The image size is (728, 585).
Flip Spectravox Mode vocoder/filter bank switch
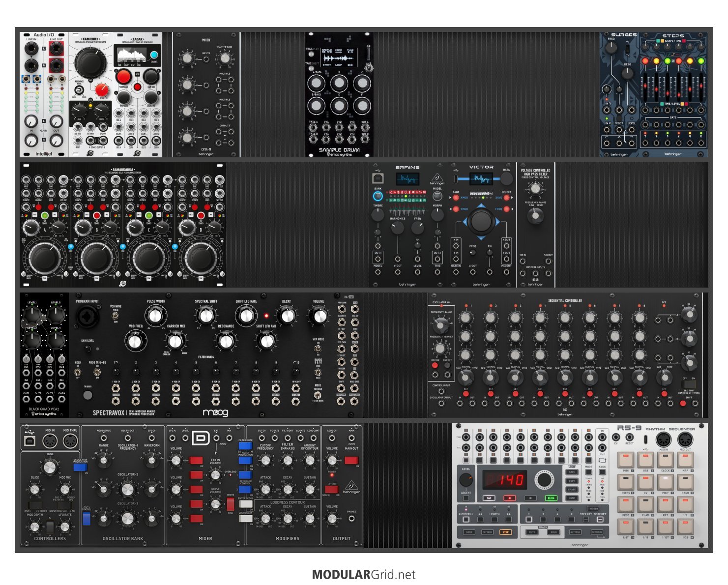[318, 395]
